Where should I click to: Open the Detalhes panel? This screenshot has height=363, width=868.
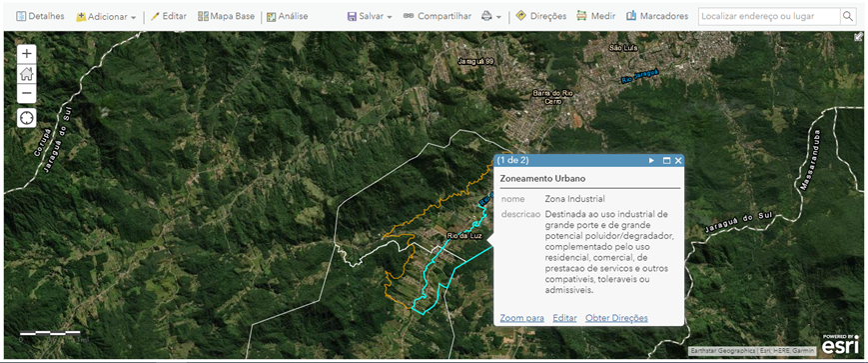40,16
